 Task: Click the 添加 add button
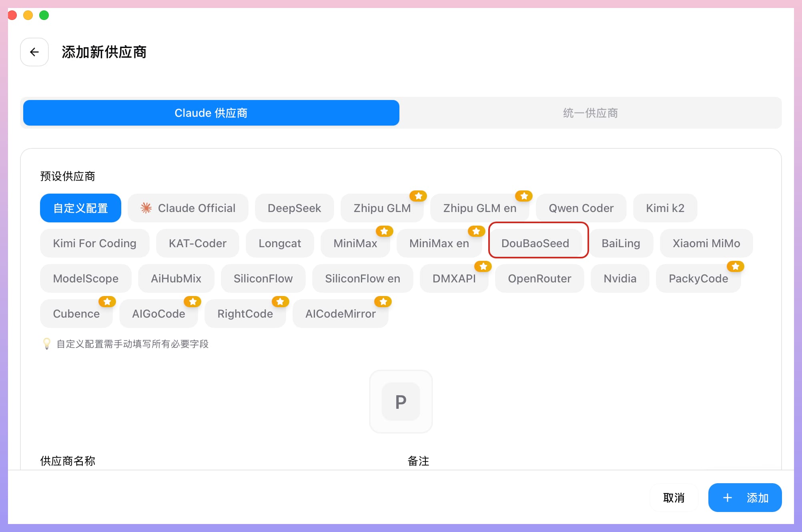click(x=745, y=498)
